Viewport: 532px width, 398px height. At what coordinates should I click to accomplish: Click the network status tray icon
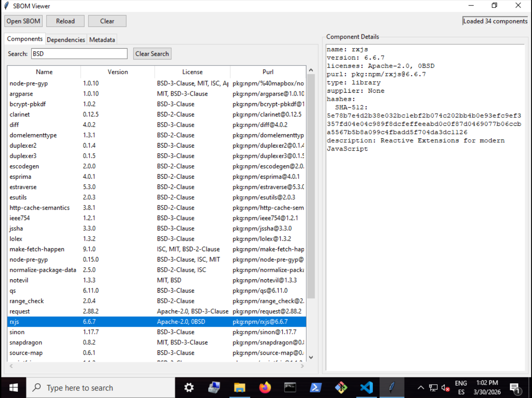click(433, 387)
